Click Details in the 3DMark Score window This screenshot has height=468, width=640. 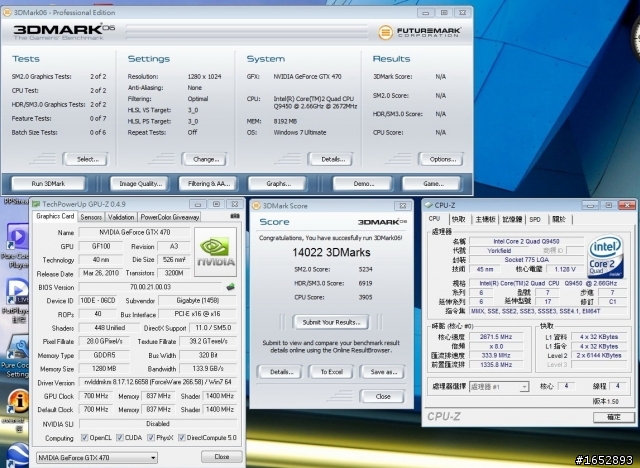281,372
